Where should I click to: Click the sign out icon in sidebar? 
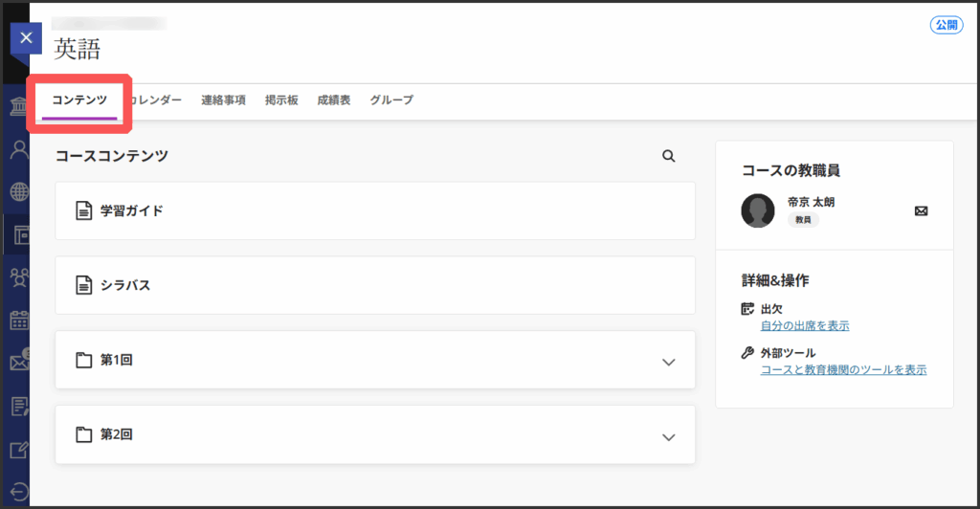click(x=18, y=492)
